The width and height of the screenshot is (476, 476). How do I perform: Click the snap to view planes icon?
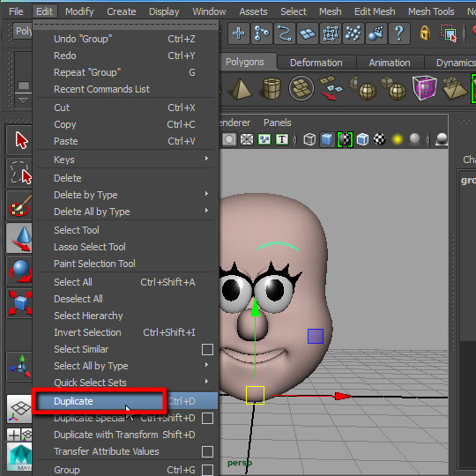(308, 33)
